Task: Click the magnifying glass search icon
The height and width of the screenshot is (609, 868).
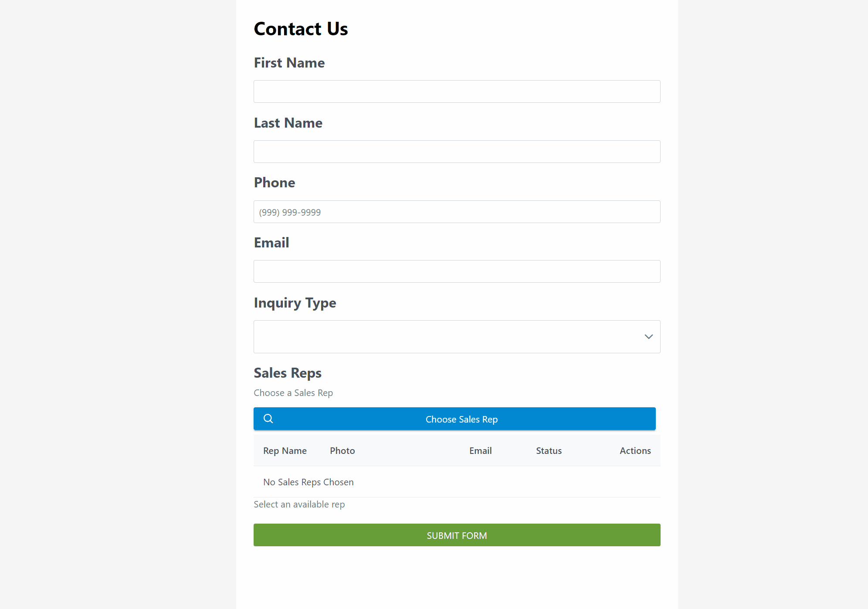Action: pyautogui.click(x=268, y=419)
